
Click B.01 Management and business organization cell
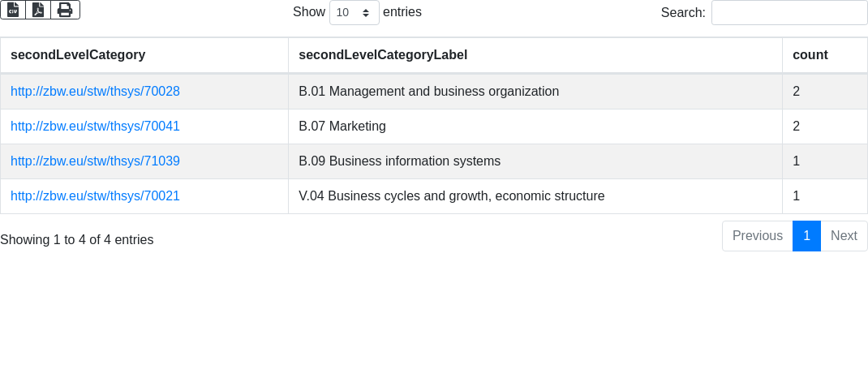(428, 92)
